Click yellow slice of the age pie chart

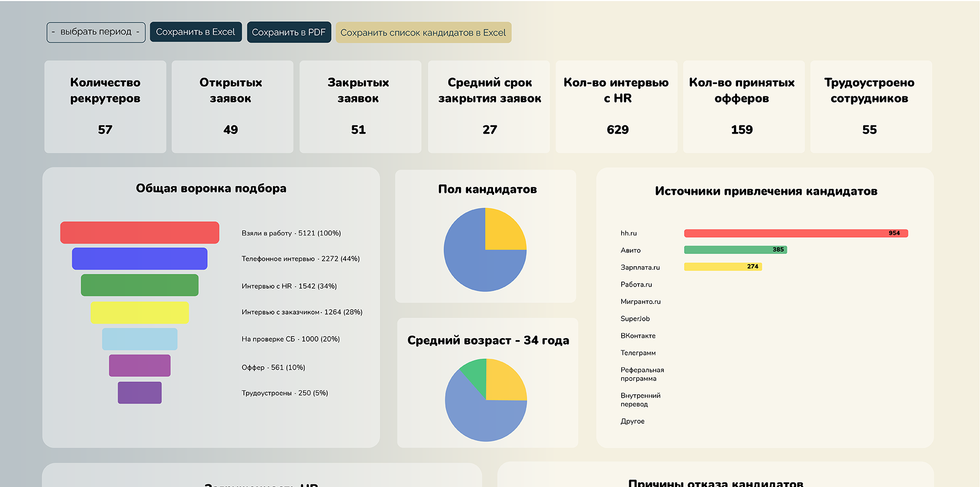502,383
